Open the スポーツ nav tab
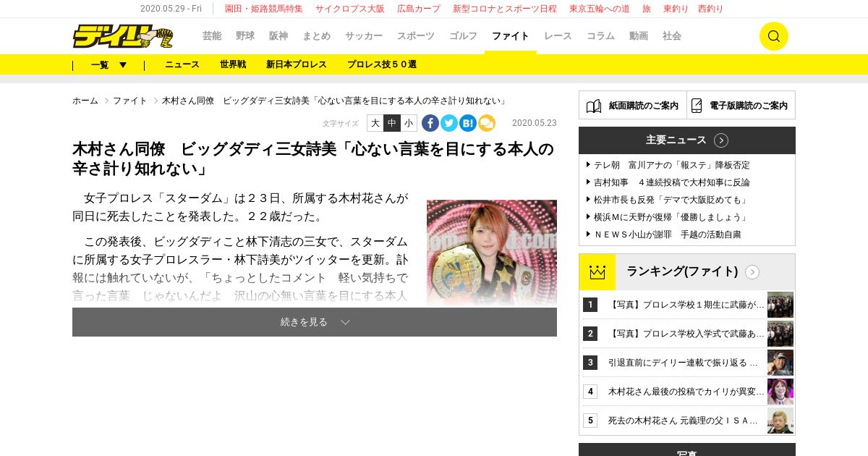The width and height of the screenshot is (868, 456). 416,36
